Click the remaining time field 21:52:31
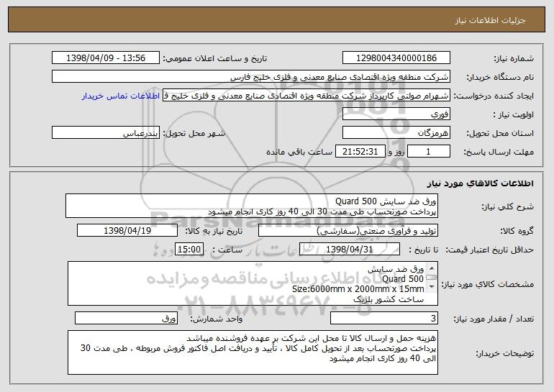This screenshot has width=554, height=392. (360, 151)
